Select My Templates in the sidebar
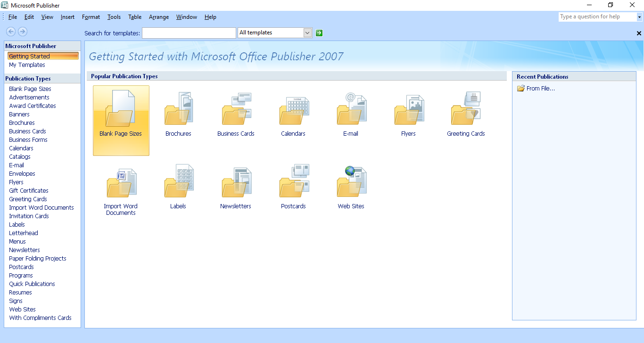The width and height of the screenshot is (644, 343). click(27, 65)
